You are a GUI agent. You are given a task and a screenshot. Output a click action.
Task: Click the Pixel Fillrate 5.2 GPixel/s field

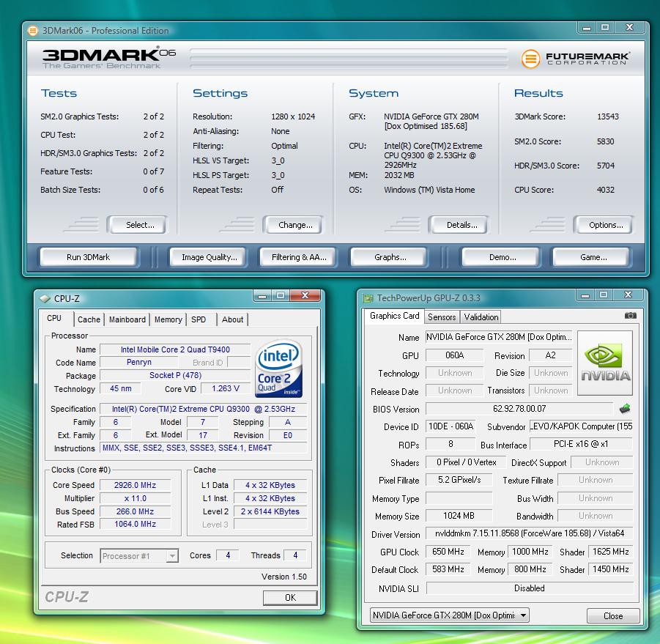click(x=459, y=480)
